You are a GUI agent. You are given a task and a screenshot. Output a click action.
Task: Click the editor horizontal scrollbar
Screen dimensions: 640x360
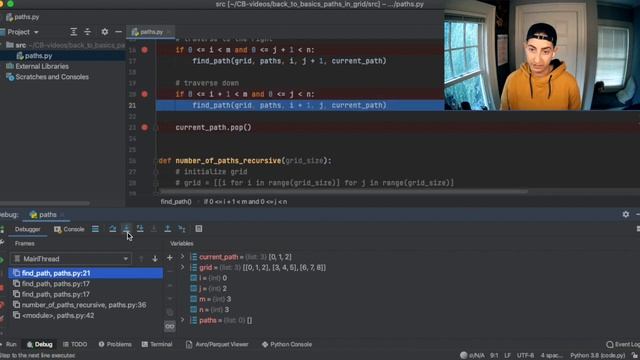pos(343,191)
